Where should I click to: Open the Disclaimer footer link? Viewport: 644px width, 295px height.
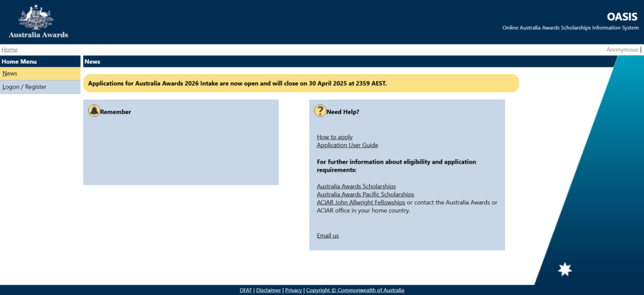point(269,290)
